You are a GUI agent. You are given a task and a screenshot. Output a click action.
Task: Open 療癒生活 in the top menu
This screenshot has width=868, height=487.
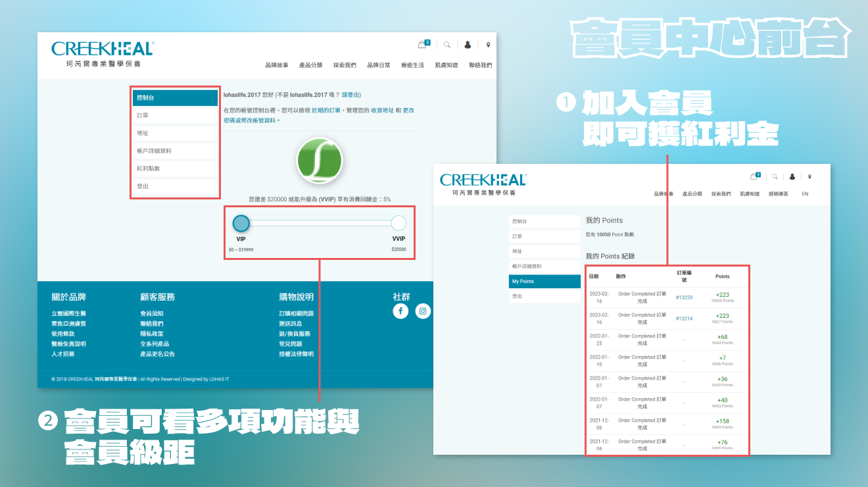[412, 65]
